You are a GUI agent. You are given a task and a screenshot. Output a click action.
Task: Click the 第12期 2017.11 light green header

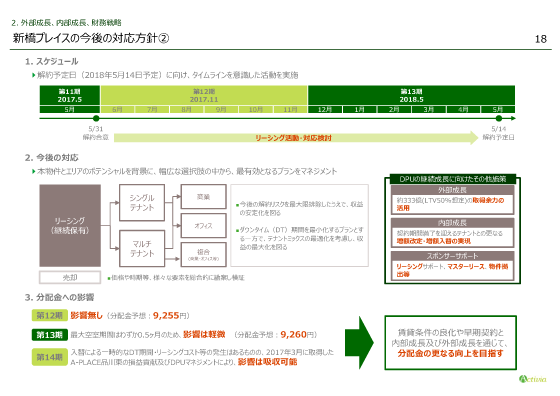point(204,95)
